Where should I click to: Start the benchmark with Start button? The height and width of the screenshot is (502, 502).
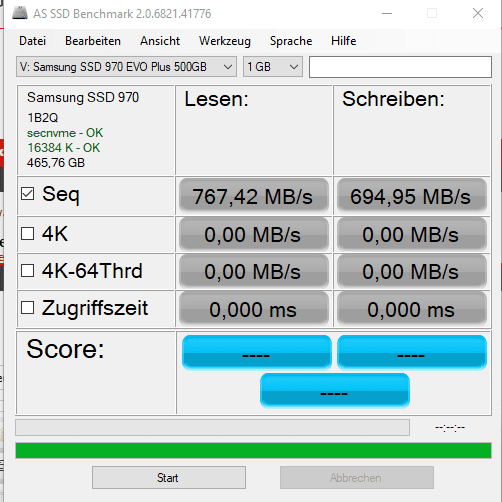click(169, 478)
